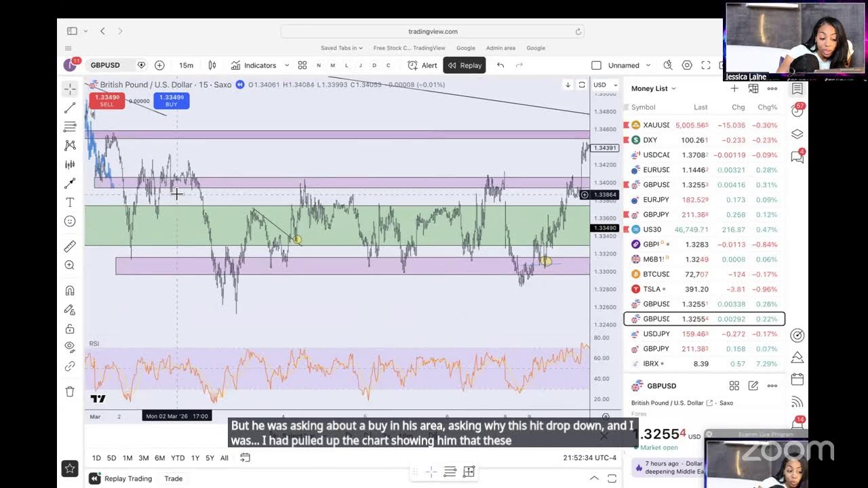
Task: Expand the bottom panel with the chevron
Action: 594,479
